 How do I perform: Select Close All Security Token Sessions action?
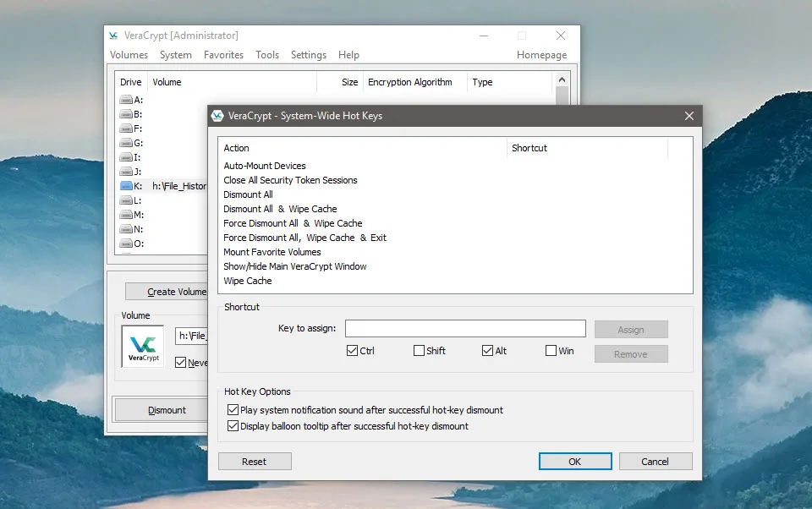click(290, 180)
